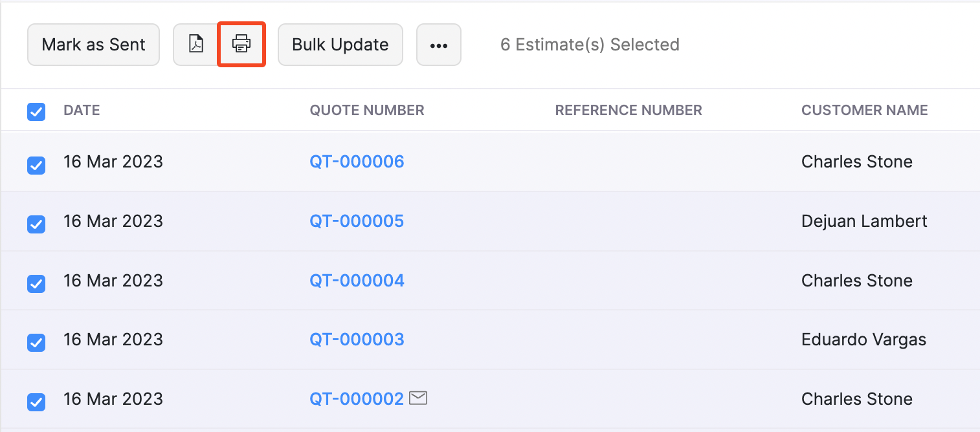Deselect the QT-000003 row checkbox
The height and width of the screenshot is (432, 980).
tap(36, 343)
